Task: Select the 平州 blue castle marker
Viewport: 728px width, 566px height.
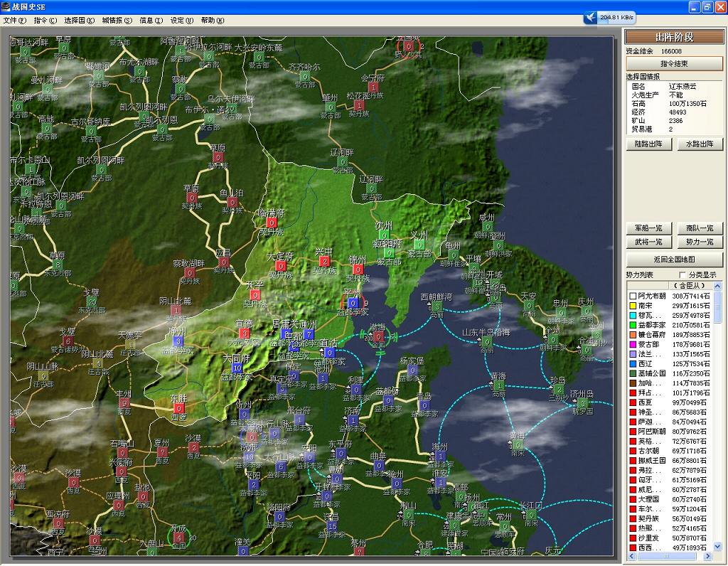Action: (x=353, y=303)
